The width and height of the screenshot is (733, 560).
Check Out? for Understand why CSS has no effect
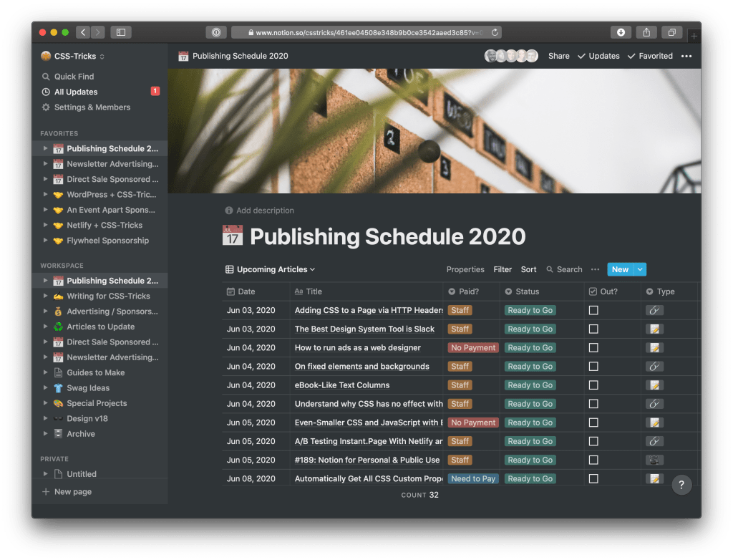tap(593, 404)
